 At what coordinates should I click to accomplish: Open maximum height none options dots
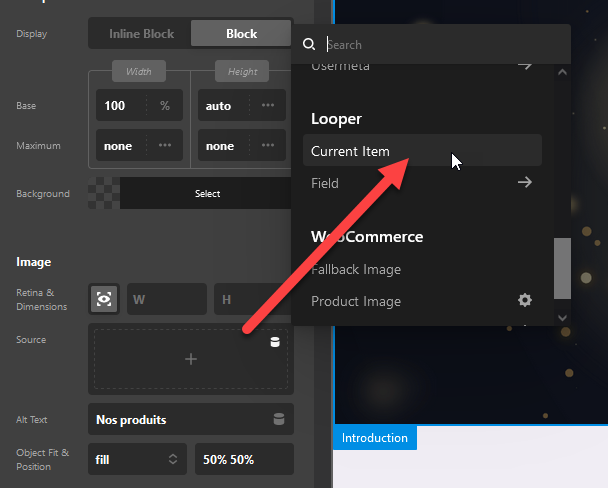click(x=268, y=145)
